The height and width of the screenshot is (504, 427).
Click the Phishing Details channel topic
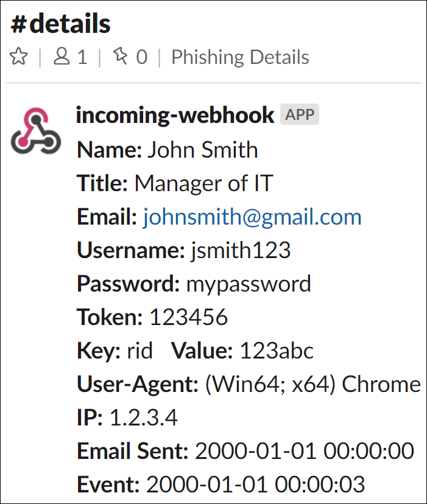click(x=240, y=57)
